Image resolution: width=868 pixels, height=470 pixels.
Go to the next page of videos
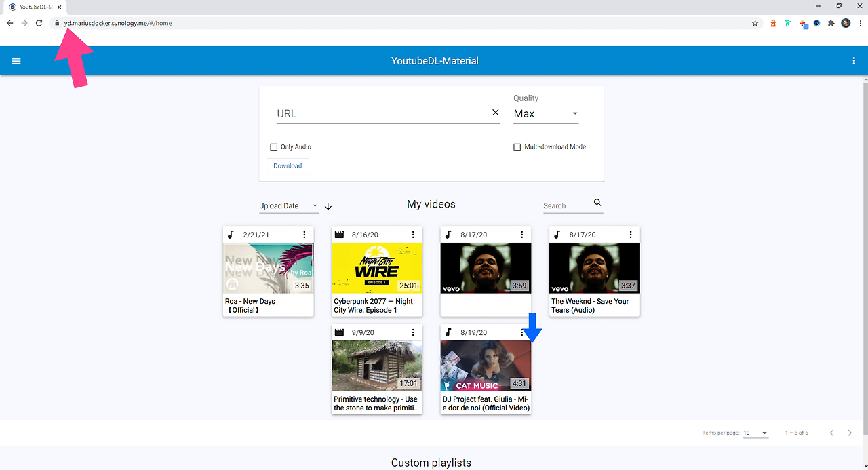[850, 433]
